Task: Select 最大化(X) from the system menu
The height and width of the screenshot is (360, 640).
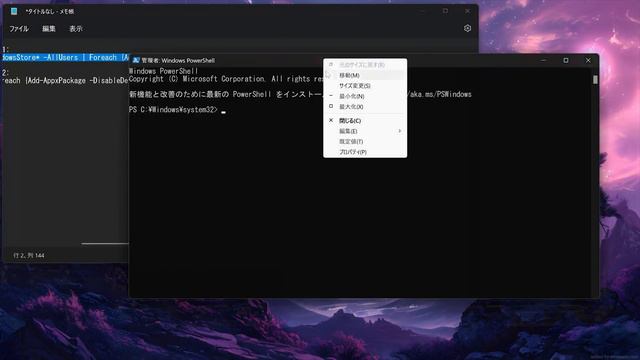Action: (365, 107)
